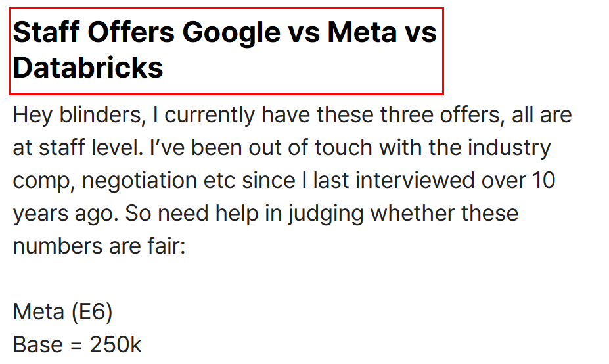Open the Staff Offers post title
Viewport: 609px width, 364px height.
(x=225, y=50)
